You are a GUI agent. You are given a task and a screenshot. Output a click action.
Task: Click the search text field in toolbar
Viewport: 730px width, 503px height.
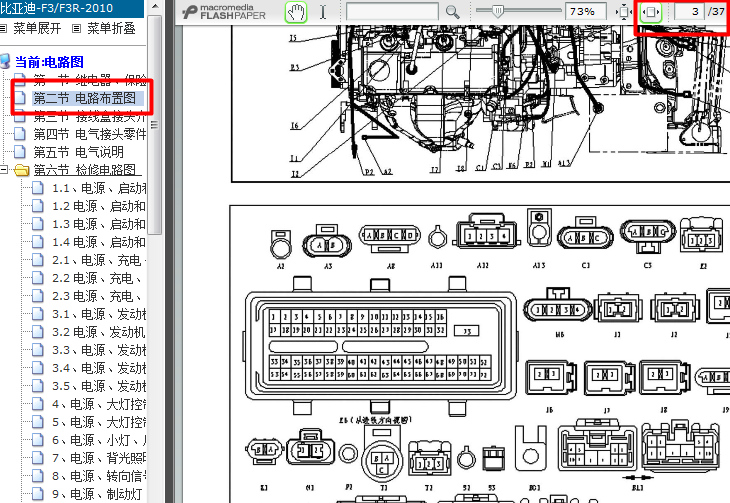click(392, 12)
